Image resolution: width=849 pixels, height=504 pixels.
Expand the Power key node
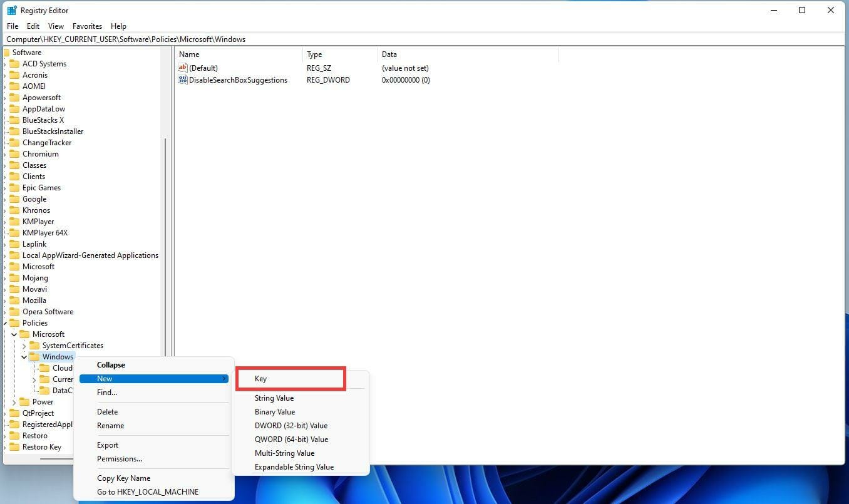(x=15, y=401)
